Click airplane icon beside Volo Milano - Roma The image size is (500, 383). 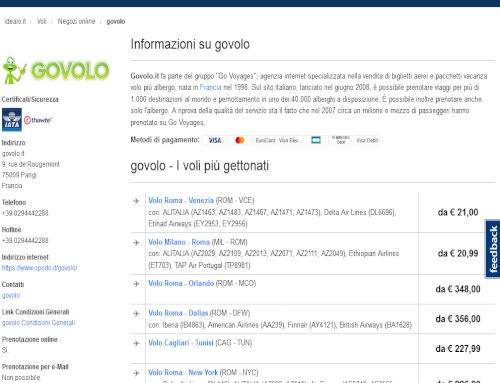[136, 243]
